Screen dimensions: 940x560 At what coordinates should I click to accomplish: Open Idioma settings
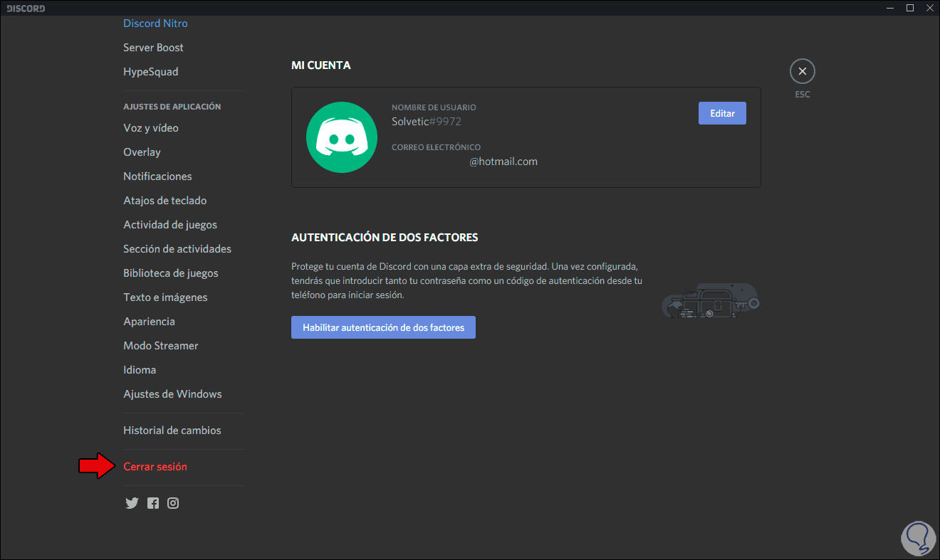tap(140, 369)
